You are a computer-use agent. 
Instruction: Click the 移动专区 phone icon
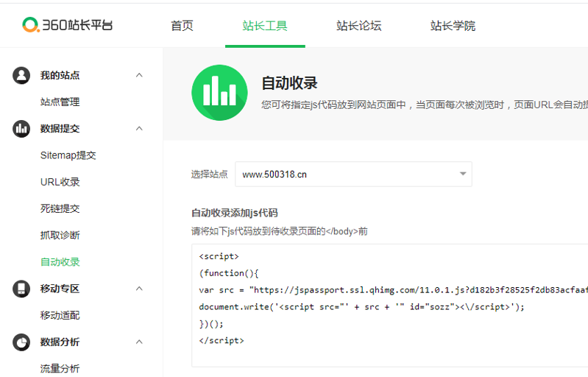(21, 289)
